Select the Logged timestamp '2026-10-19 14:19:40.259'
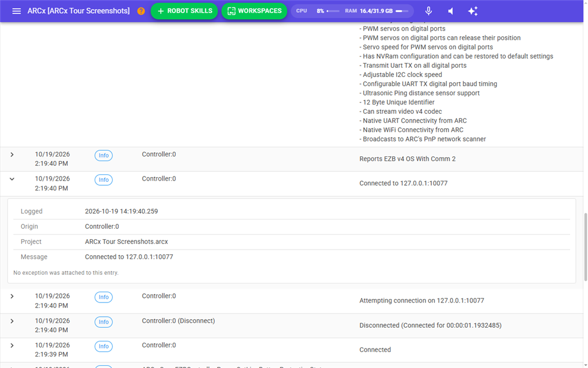588x368 pixels. (x=121, y=212)
